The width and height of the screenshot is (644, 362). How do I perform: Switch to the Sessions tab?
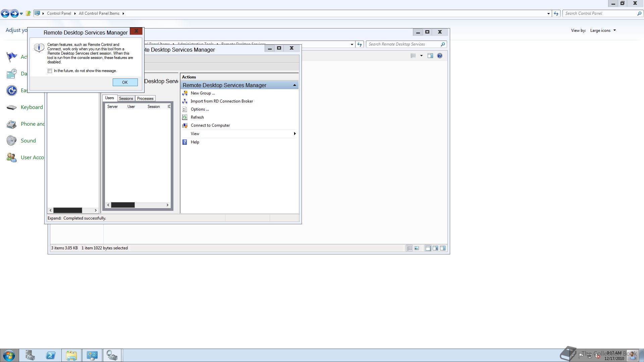tap(126, 99)
